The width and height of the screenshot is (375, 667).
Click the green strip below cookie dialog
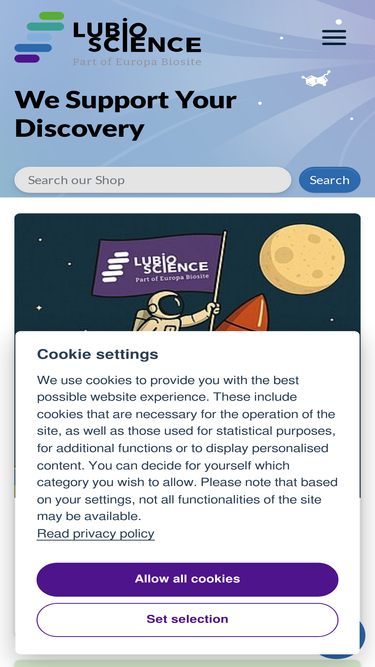click(188, 663)
